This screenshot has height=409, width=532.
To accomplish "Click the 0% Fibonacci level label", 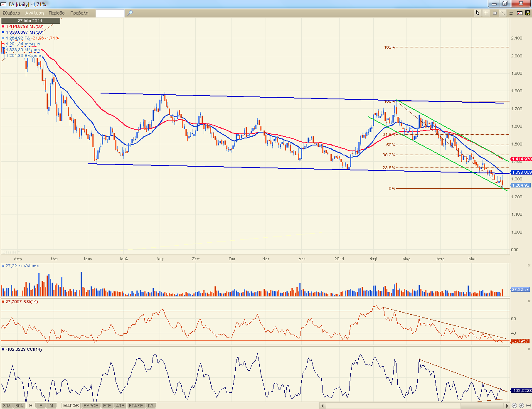I will 392,189.
